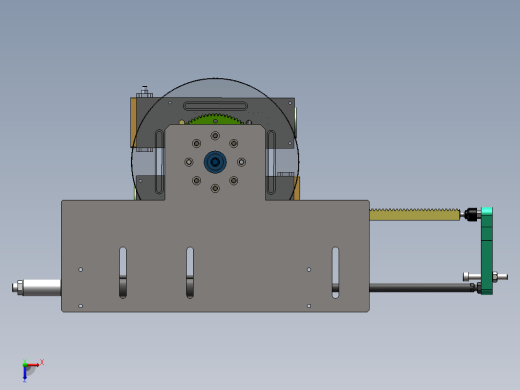Viewport: 520px width, 390px height.
Task: Click the green spur gear teeth
Action: (215, 119)
